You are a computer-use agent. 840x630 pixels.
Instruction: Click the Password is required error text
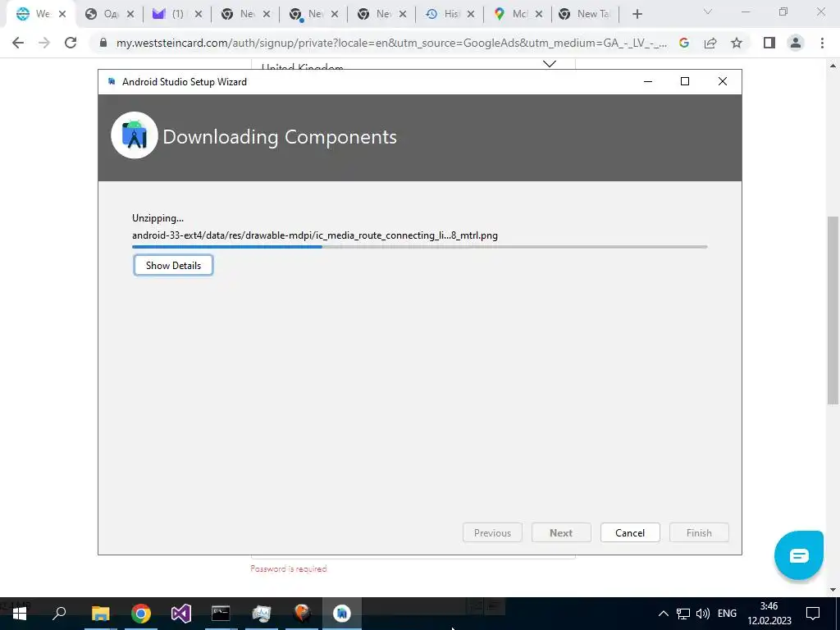[289, 569]
